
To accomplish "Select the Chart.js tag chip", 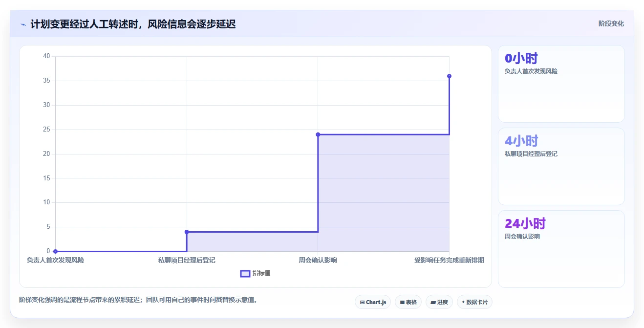I will pos(373,302).
